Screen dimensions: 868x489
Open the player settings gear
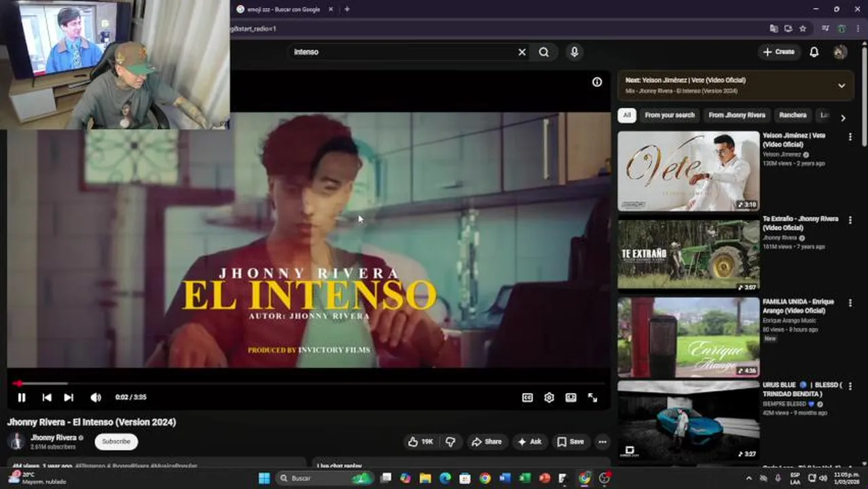pyautogui.click(x=549, y=397)
